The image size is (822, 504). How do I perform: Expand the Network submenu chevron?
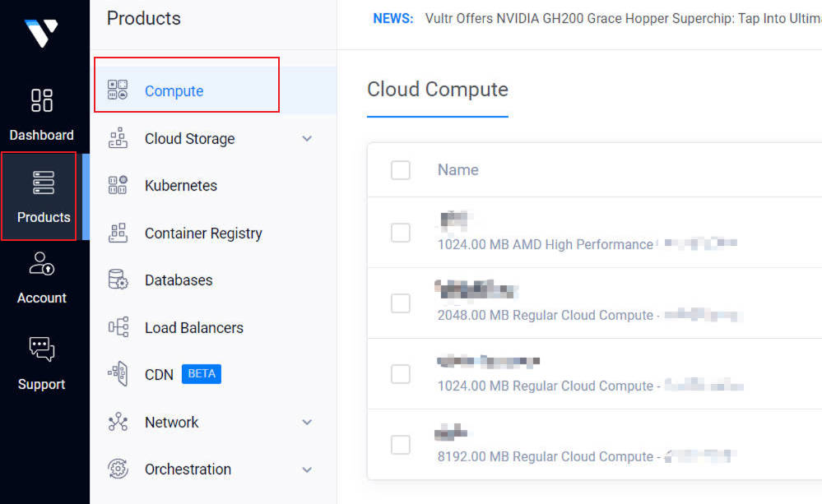point(307,423)
